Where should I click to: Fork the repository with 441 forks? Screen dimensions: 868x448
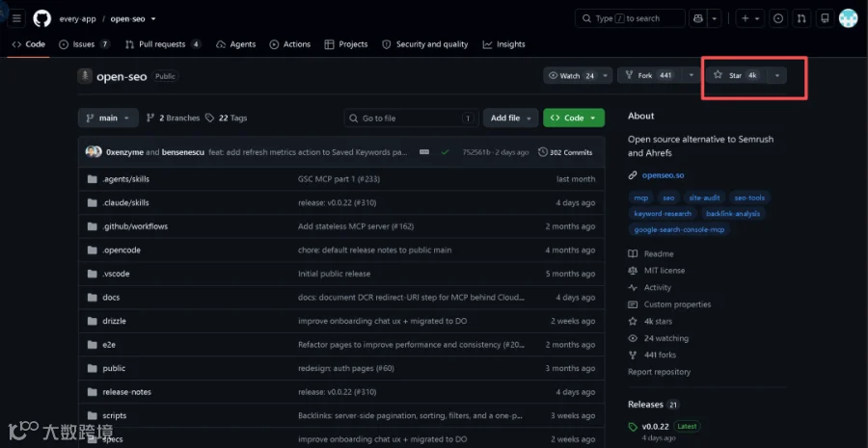[649, 76]
